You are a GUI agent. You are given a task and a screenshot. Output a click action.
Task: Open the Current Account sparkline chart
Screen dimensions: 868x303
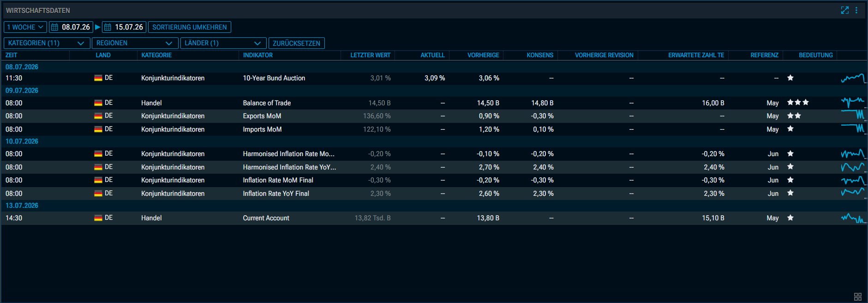[x=853, y=218]
